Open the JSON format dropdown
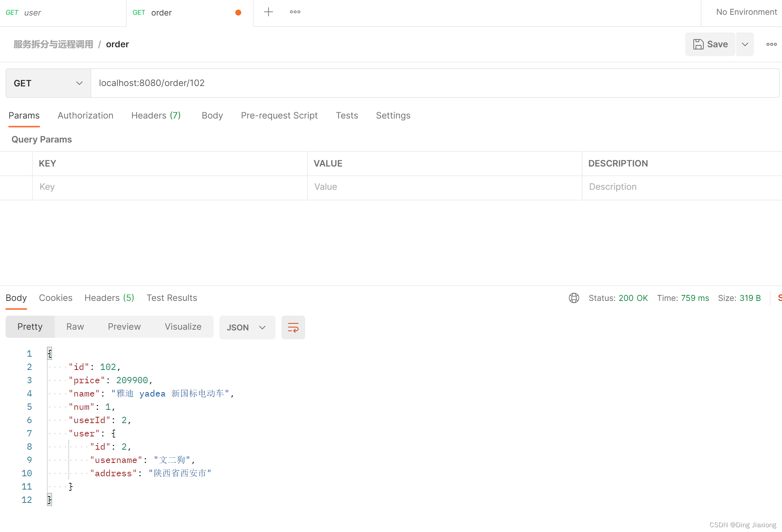 (247, 327)
